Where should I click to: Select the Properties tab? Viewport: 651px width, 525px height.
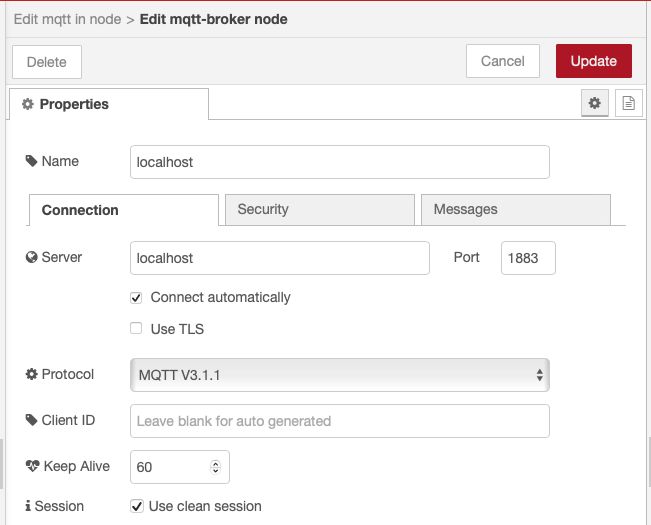coord(109,104)
